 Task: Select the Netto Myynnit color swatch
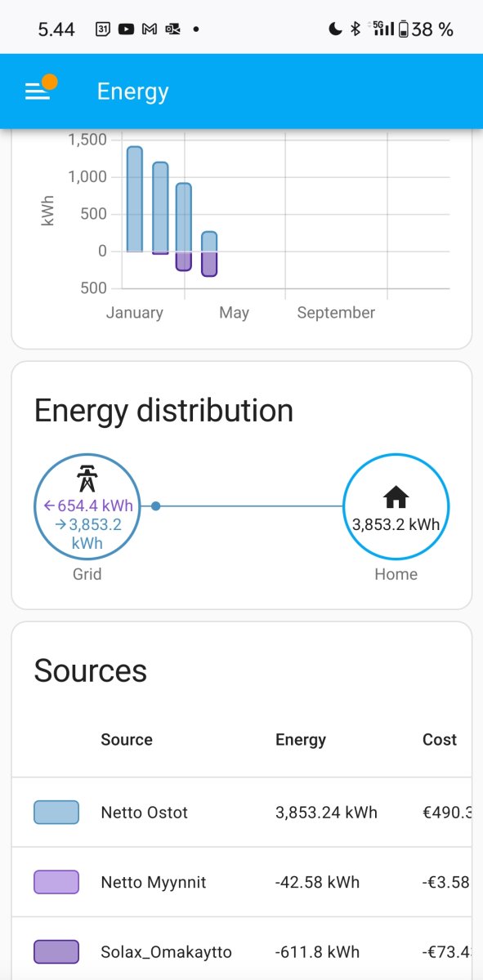point(56,882)
